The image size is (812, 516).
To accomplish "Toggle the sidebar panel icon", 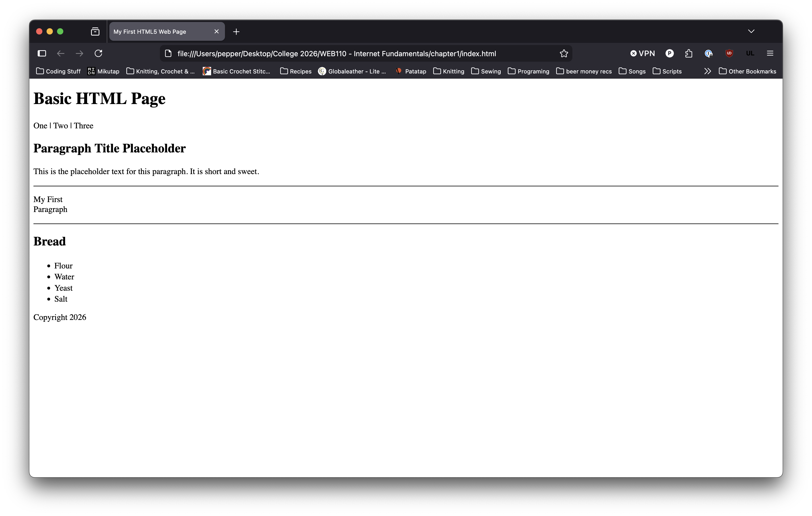I will click(42, 53).
